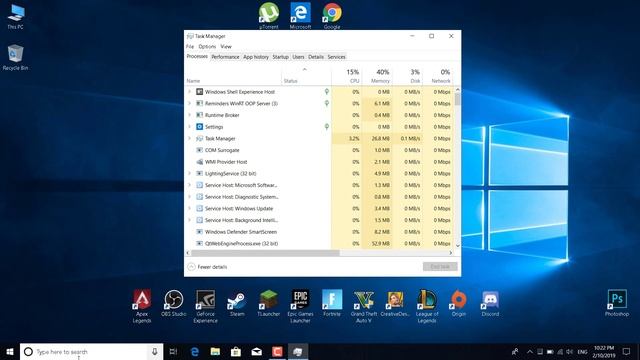The height and width of the screenshot is (360, 640).
Task: Expand the Windows Shell Experience Host process
Action: [x=189, y=92]
